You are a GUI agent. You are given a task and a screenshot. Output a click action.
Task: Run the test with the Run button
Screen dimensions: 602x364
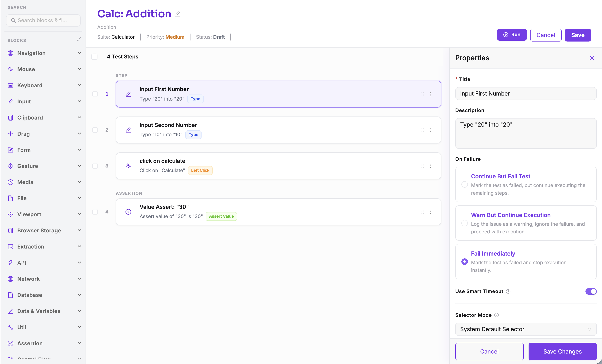(x=512, y=35)
